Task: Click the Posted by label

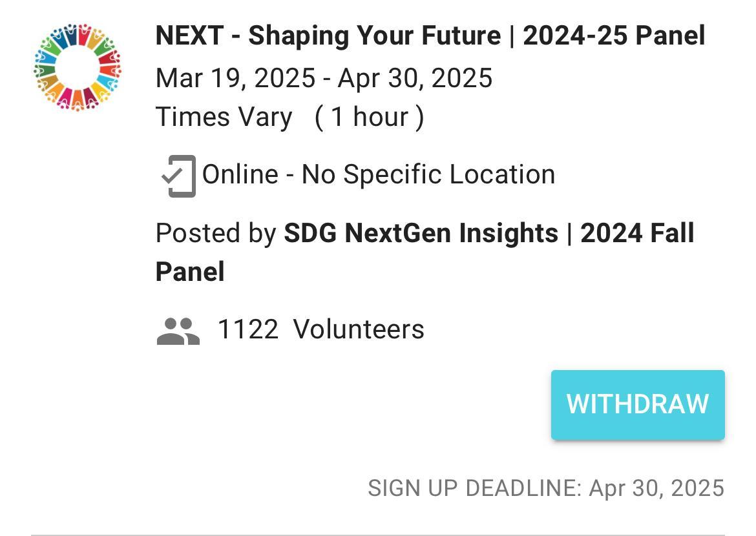Action: point(216,233)
